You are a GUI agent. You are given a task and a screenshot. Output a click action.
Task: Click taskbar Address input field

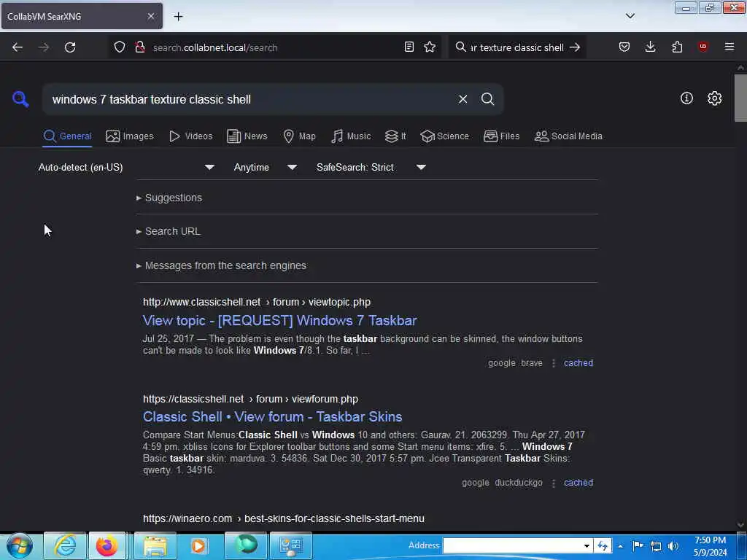(x=513, y=545)
